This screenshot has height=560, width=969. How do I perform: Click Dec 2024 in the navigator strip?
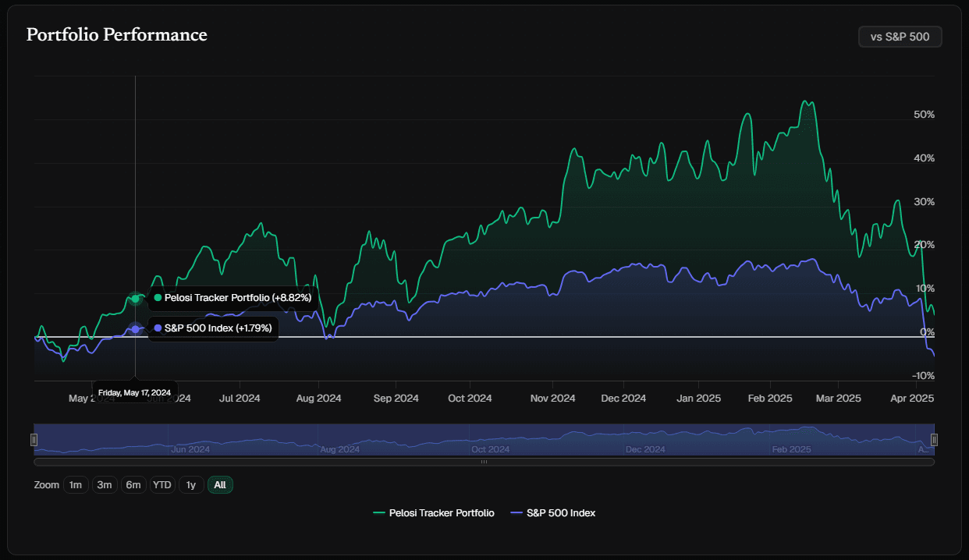(x=645, y=449)
